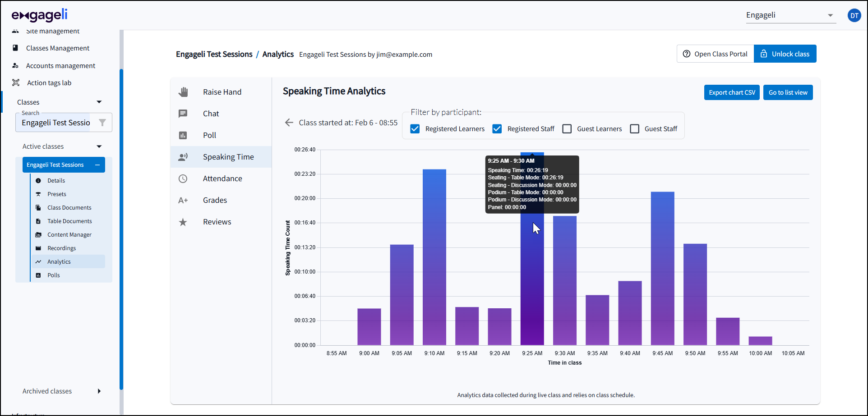The width and height of the screenshot is (868, 416).
Task: Click the 9:10 AM speaking time bar
Action: click(434, 257)
